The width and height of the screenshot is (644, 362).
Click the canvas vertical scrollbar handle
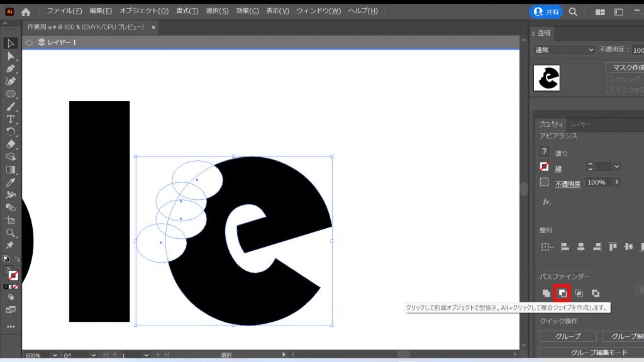pos(524,189)
